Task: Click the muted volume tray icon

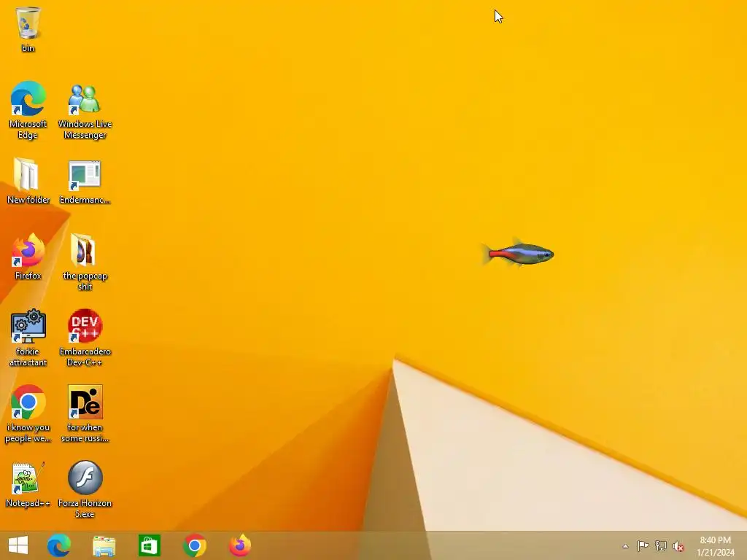Action: (678, 546)
